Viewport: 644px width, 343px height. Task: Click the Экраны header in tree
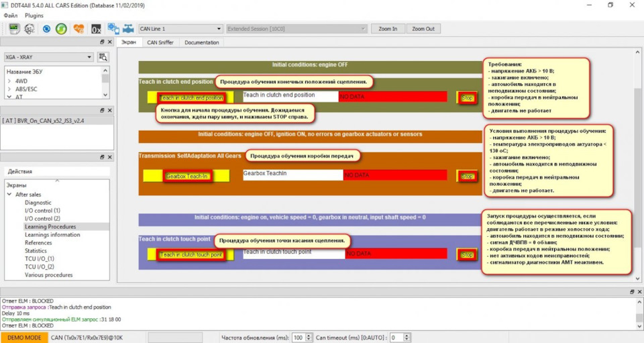click(16, 185)
